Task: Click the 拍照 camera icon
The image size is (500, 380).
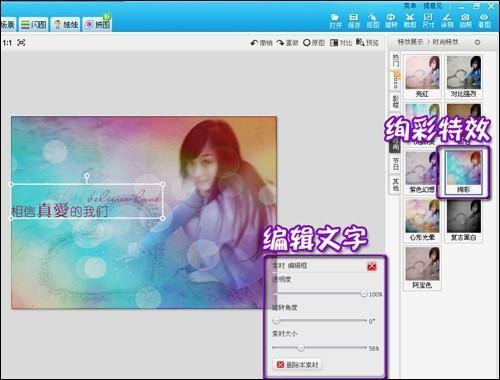Action: 465,21
